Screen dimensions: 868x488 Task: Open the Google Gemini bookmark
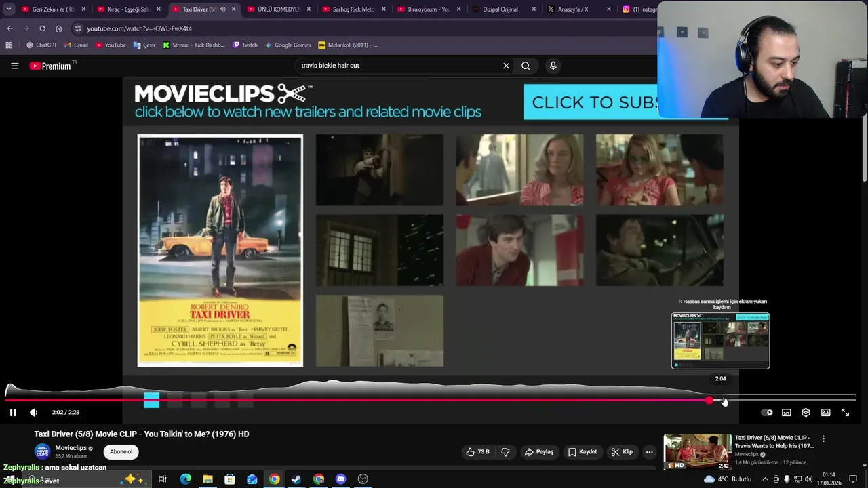coord(288,45)
